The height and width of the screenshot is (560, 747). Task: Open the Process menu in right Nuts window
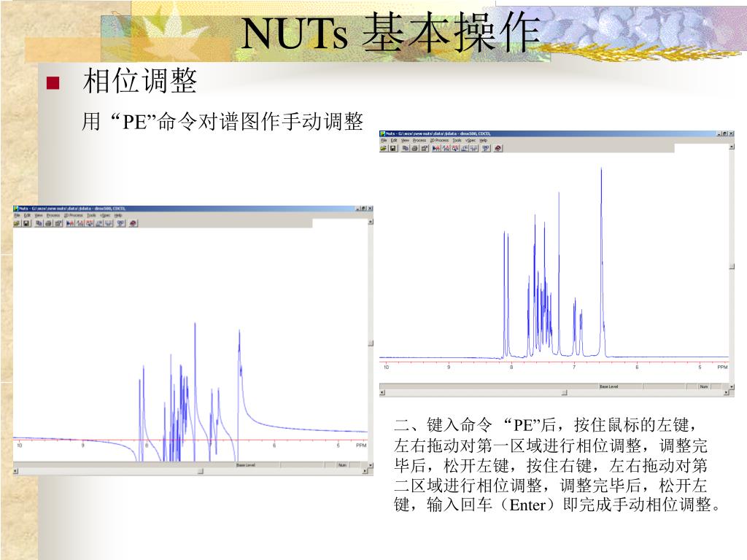[419, 141]
